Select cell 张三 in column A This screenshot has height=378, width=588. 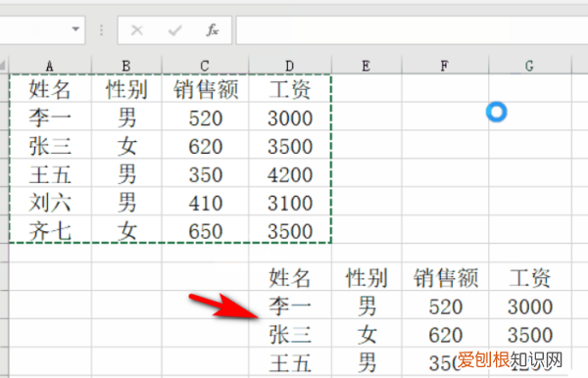(50, 145)
